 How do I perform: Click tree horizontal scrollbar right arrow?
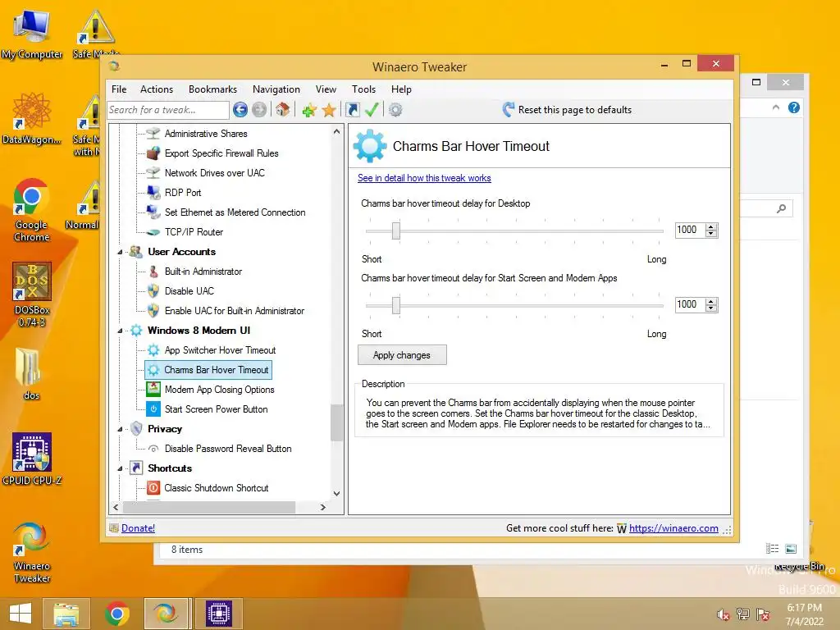[323, 507]
